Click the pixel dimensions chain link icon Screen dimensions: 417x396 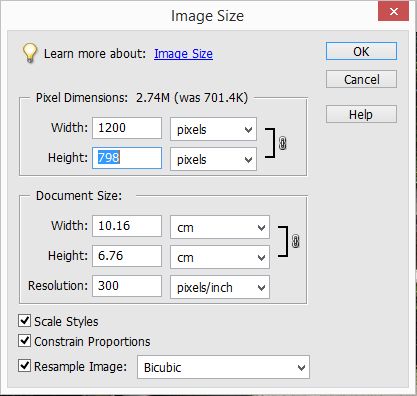tap(282, 143)
